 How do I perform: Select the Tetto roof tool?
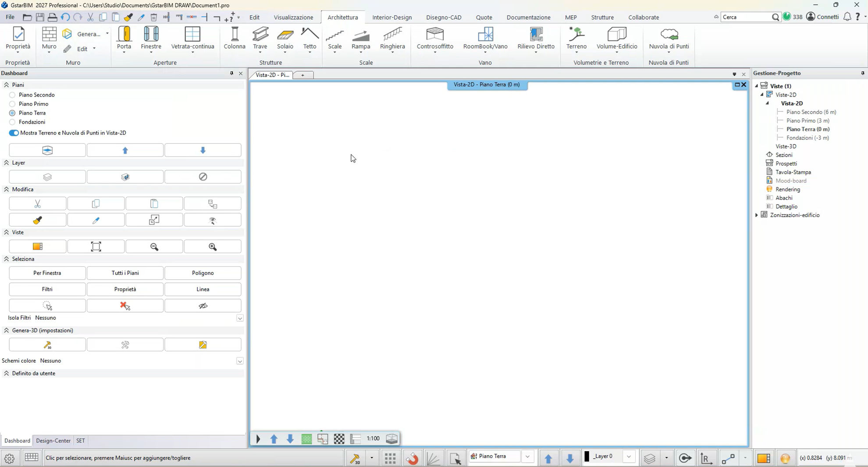309,38
